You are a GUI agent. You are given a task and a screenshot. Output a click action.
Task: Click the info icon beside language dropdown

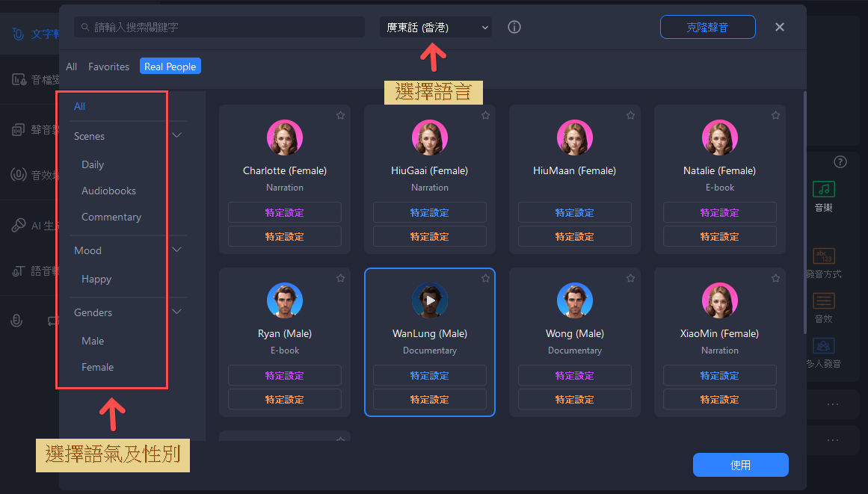(x=514, y=28)
